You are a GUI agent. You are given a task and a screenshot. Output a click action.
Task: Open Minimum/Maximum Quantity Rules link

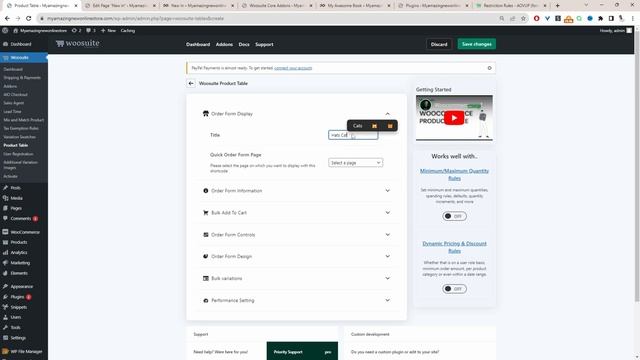pyautogui.click(x=454, y=175)
